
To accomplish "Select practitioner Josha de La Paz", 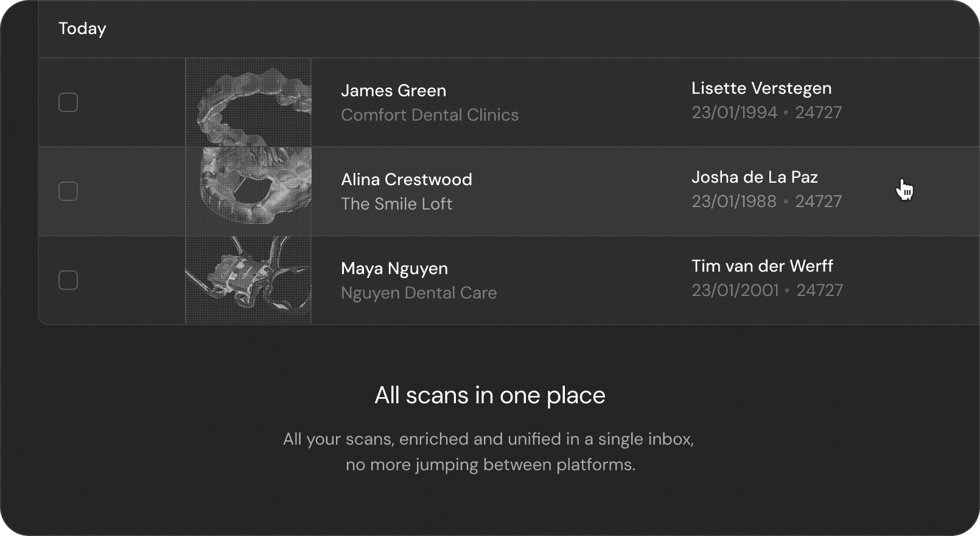I will [755, 177].
